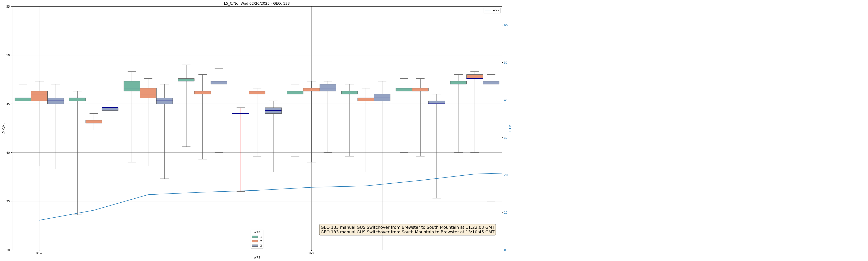Click the chart title L5_C/No GEO 133
The width and height of the screenshot is (868, 261).
click(x=257, y=3)
